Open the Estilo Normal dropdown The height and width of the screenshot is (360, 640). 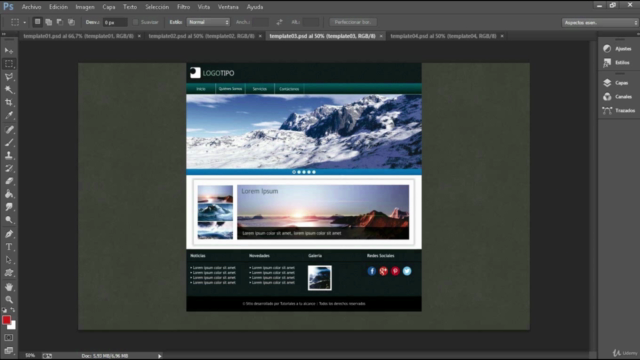(208, 22)
